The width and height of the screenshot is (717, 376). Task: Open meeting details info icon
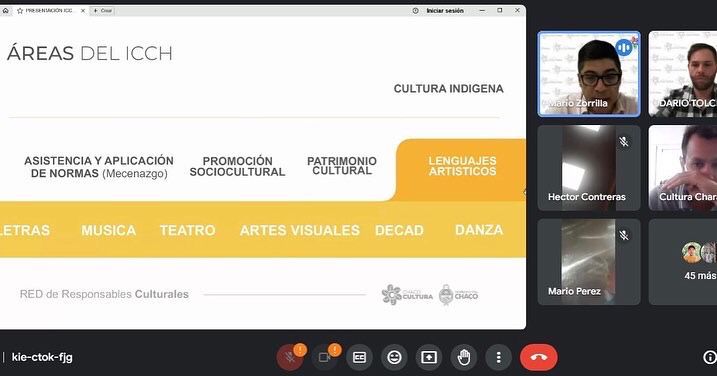point(710,357)
